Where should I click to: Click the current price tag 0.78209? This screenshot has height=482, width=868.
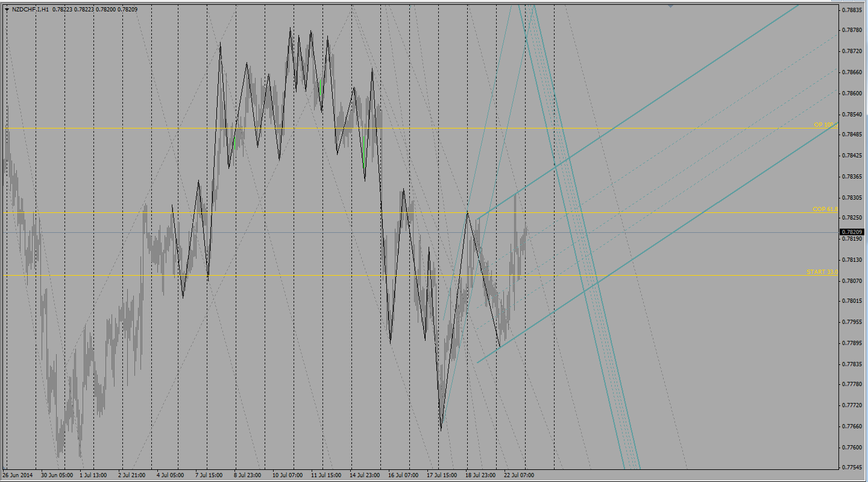point(852,232)
